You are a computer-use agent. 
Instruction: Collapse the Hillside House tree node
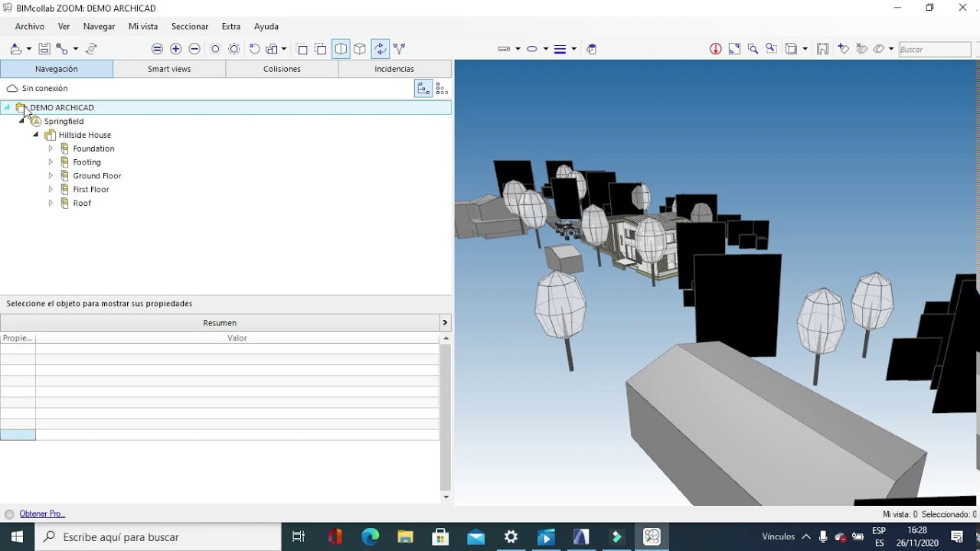pyautogui.click(x=36, y=135)
